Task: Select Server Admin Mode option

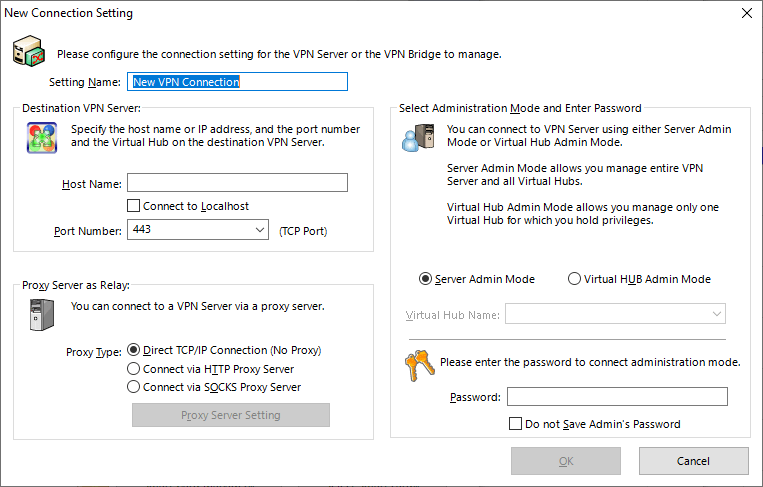Action: click(x=426, y=279)
